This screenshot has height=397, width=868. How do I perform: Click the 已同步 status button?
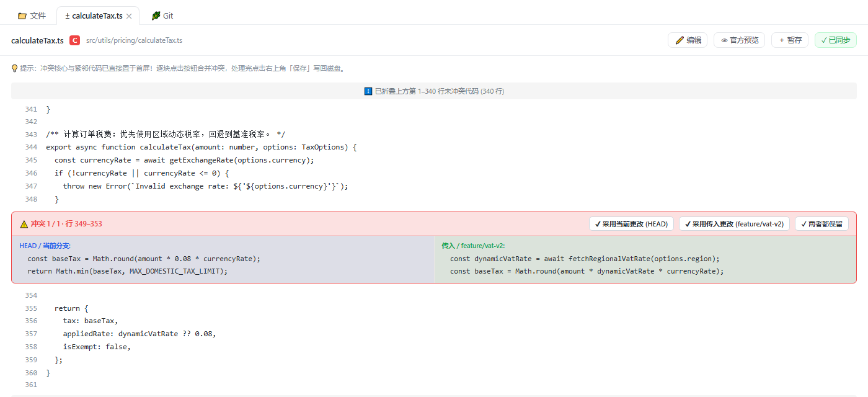pyautogui.click(x=835, y=40)
